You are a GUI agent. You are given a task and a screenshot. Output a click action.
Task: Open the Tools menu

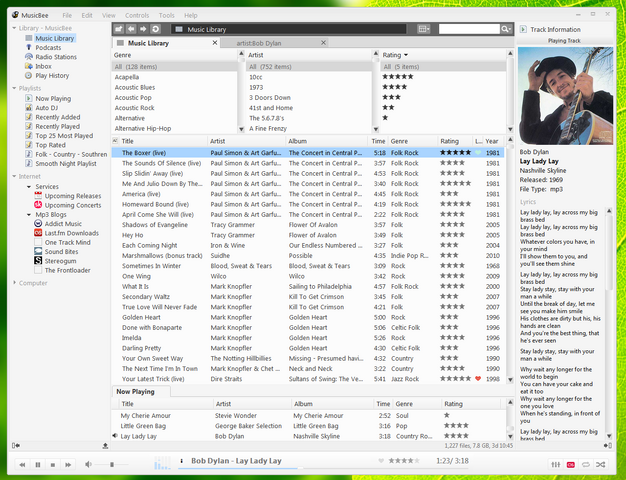[x=166, y=15]
